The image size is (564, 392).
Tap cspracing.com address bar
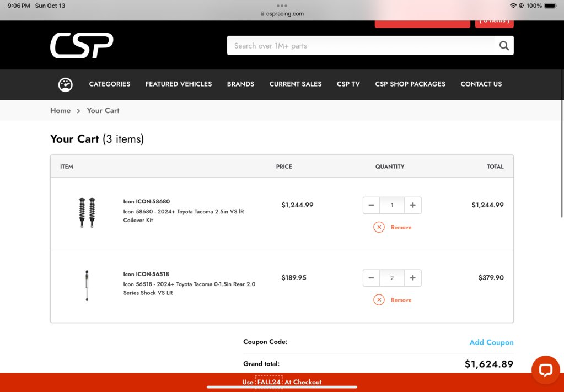282,14
